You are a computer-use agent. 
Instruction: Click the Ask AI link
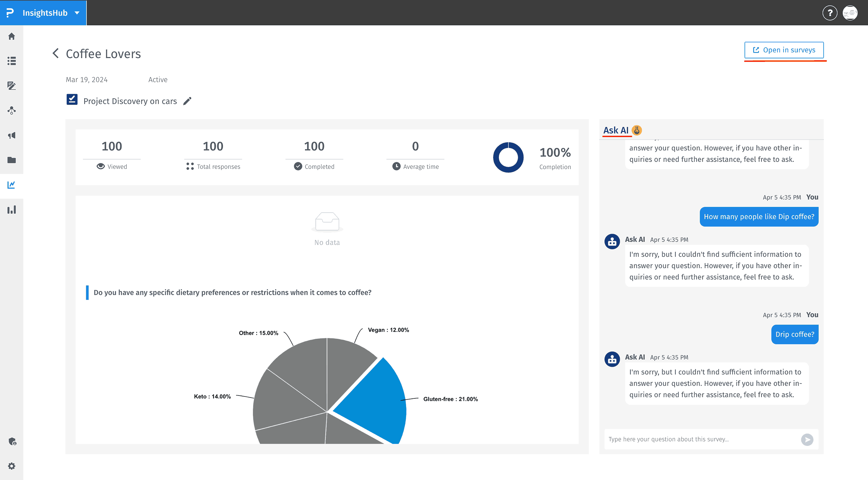616,130
